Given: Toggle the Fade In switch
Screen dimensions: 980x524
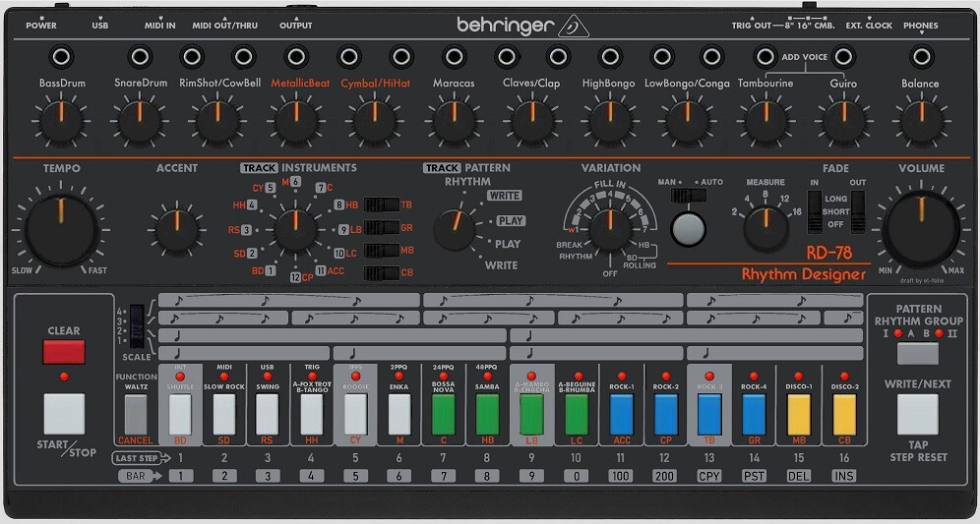Looking at the screenshot, I should (x=815, y=211).
